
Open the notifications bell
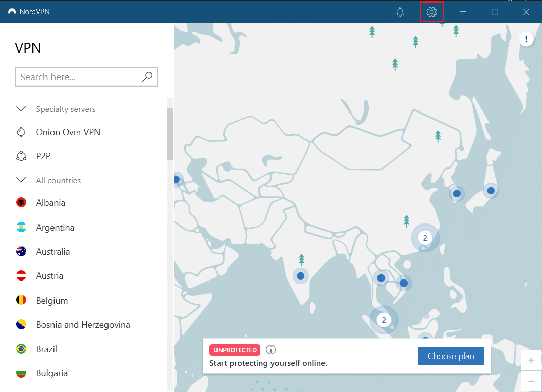(x=400, y=12)
